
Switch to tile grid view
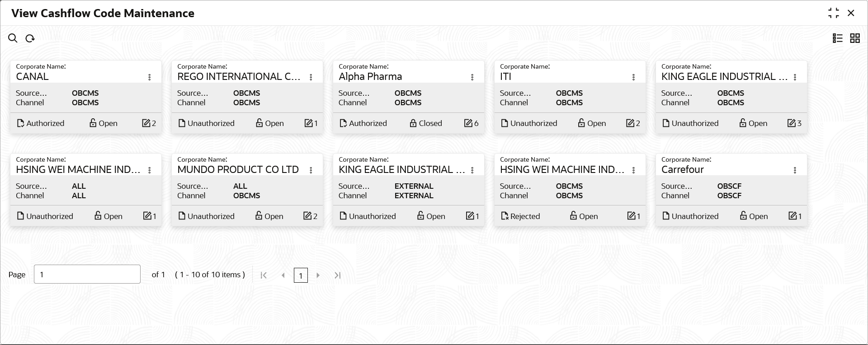pos(855,38)
